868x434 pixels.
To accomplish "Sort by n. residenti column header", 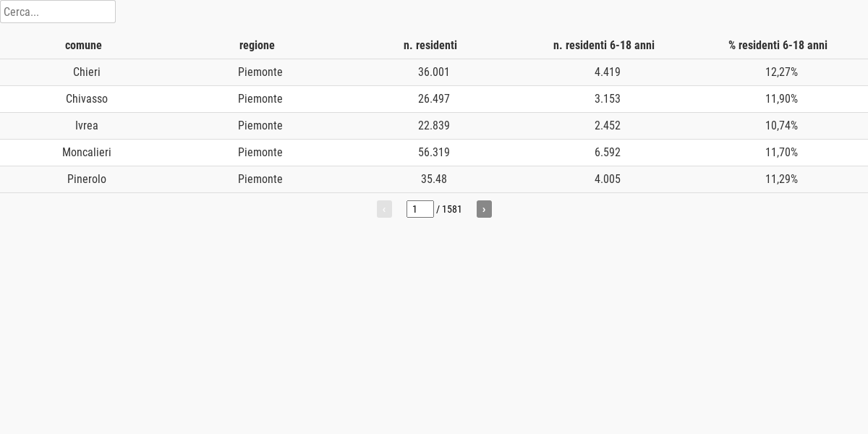I will [430, 45].
